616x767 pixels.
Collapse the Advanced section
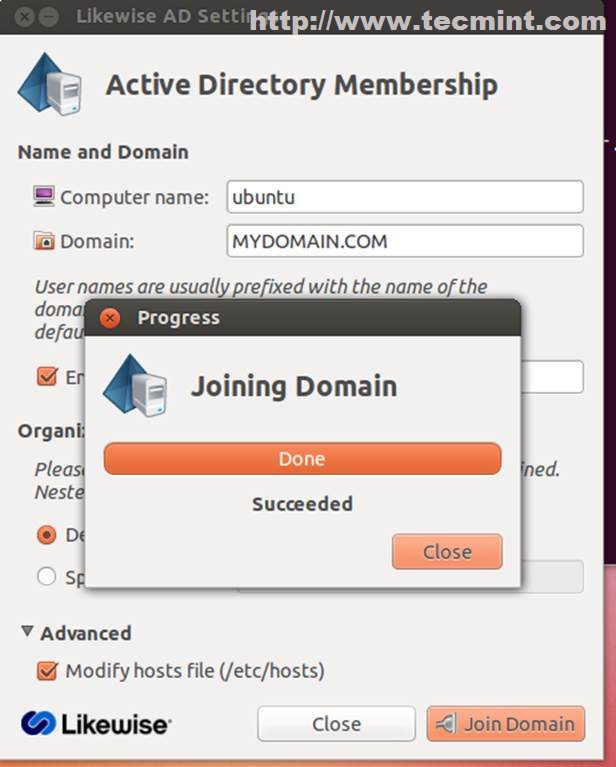(x=26, y=633)
